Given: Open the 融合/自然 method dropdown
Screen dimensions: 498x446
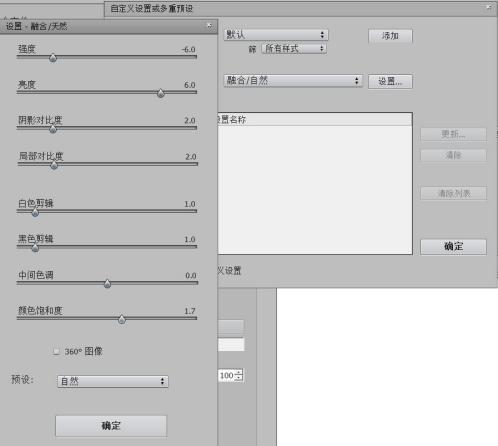Looking at the screenshot, I should tap(293, 81).
